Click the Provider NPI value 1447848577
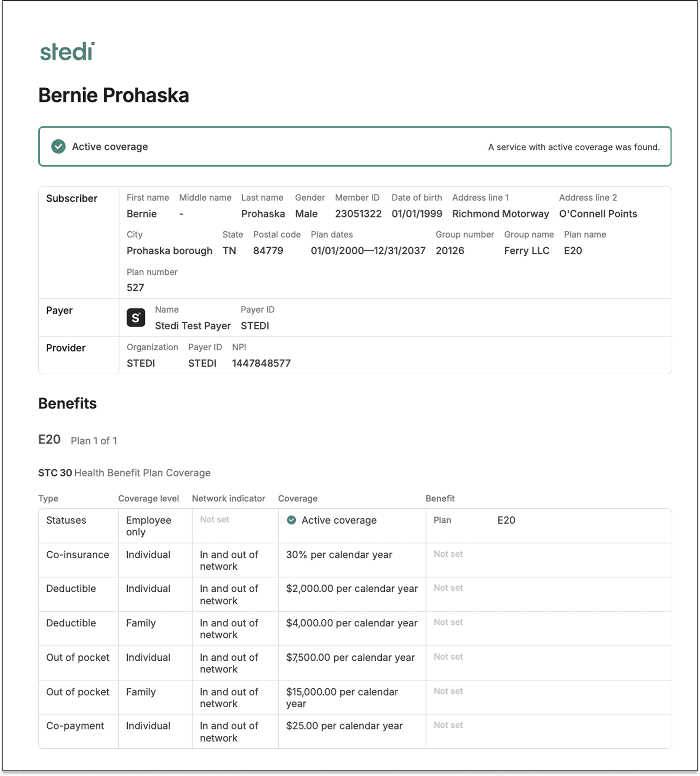700x776 pixels. [261, 363]
